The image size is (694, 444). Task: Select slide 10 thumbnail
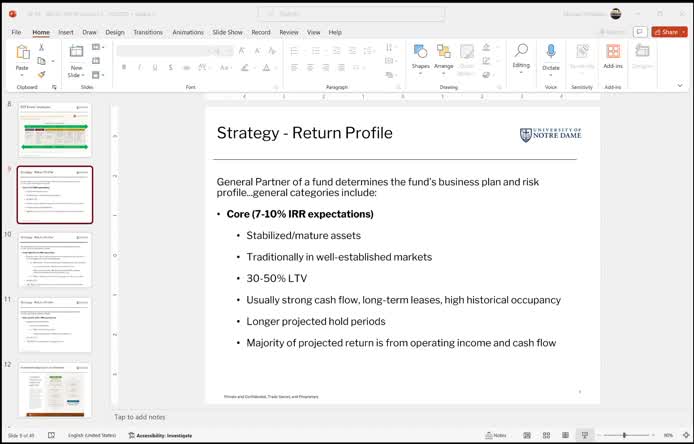click(54, 259)
